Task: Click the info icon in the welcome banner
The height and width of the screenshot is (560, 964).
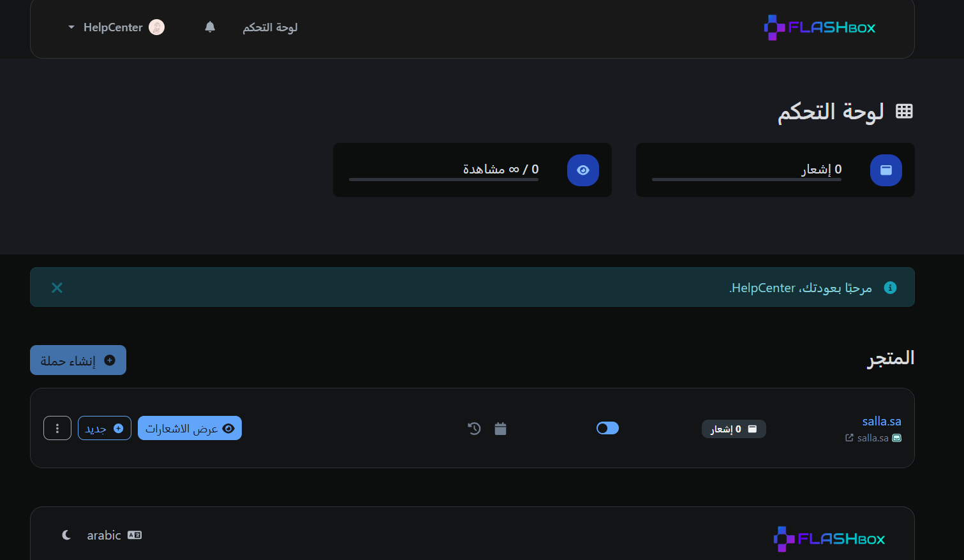Action: point(890,287)
